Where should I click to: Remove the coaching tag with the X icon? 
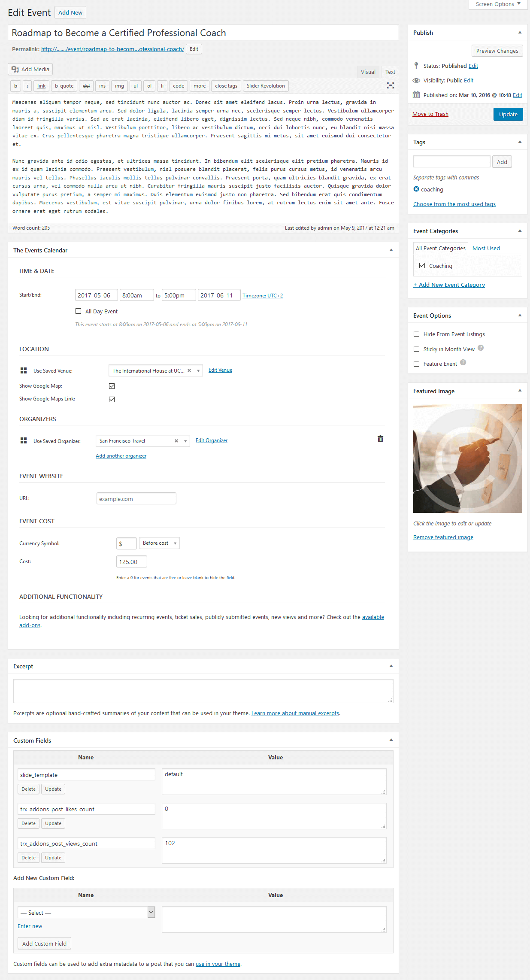[x=416, y=189]
